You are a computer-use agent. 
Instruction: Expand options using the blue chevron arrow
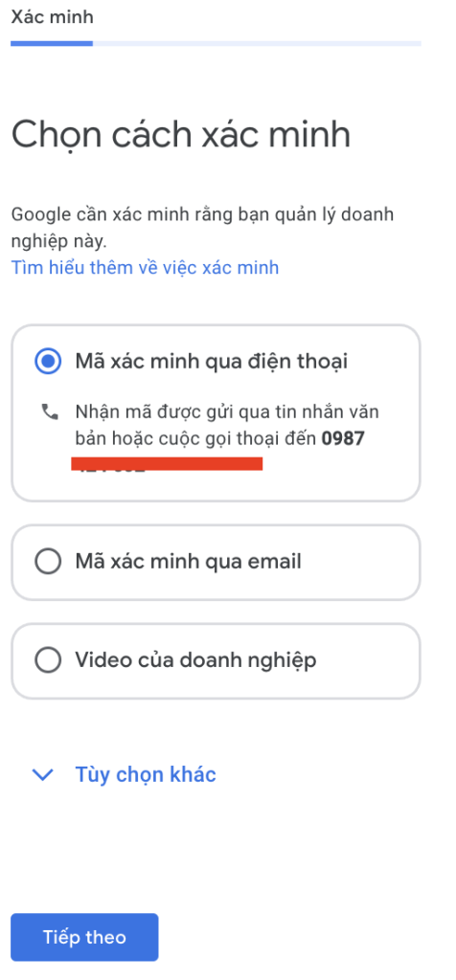click(42, 775)
